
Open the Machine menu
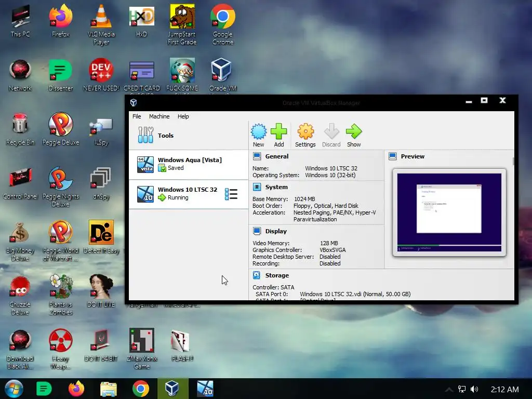click(159, 116)
